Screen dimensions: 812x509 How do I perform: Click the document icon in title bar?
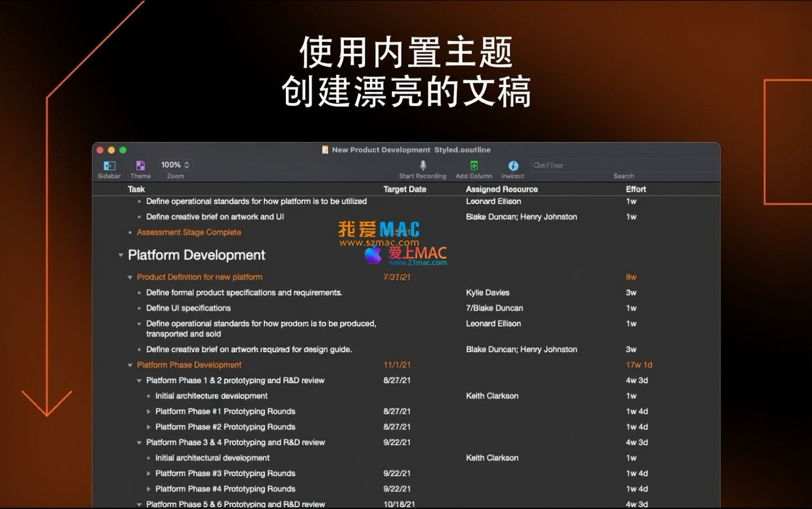pos(325,150)
